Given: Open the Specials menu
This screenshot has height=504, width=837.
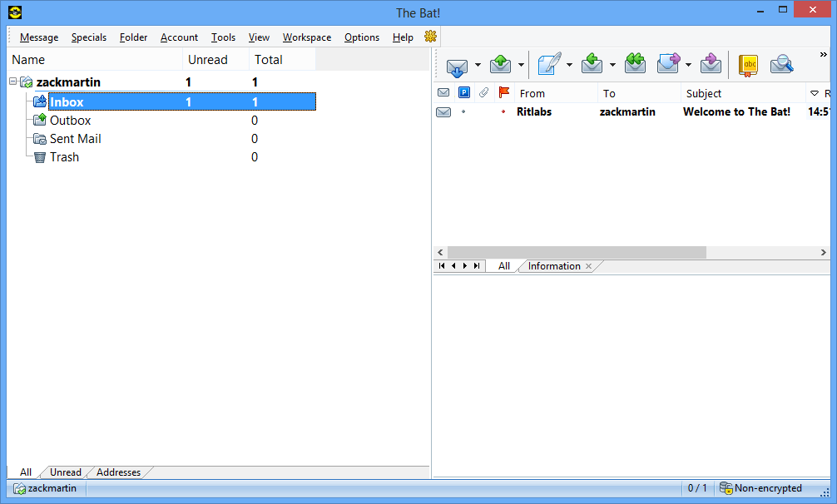Looking at the screenshot, I should click(x=89, y=37).
